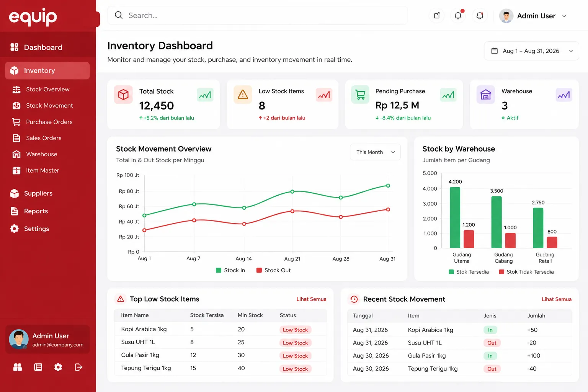Click the search magnifier icon

point(119,15)
